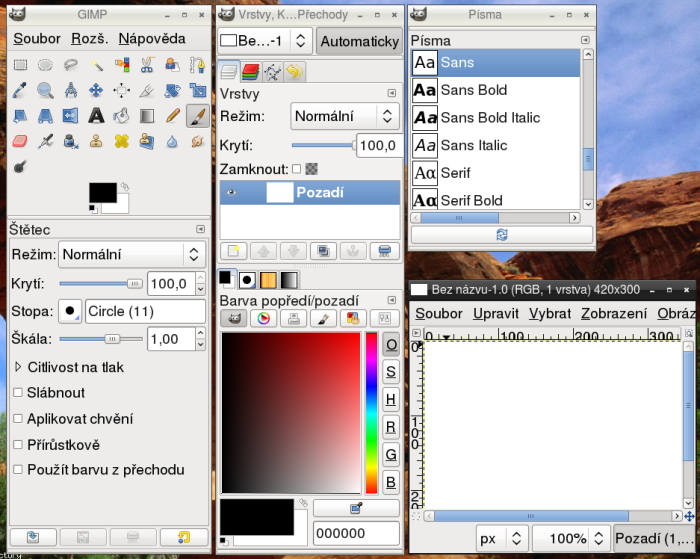The image size is (700, 559).
Task: Open the brush Režim dropdown in tool options
Action: pyautogui.click(x=131, y=254)
